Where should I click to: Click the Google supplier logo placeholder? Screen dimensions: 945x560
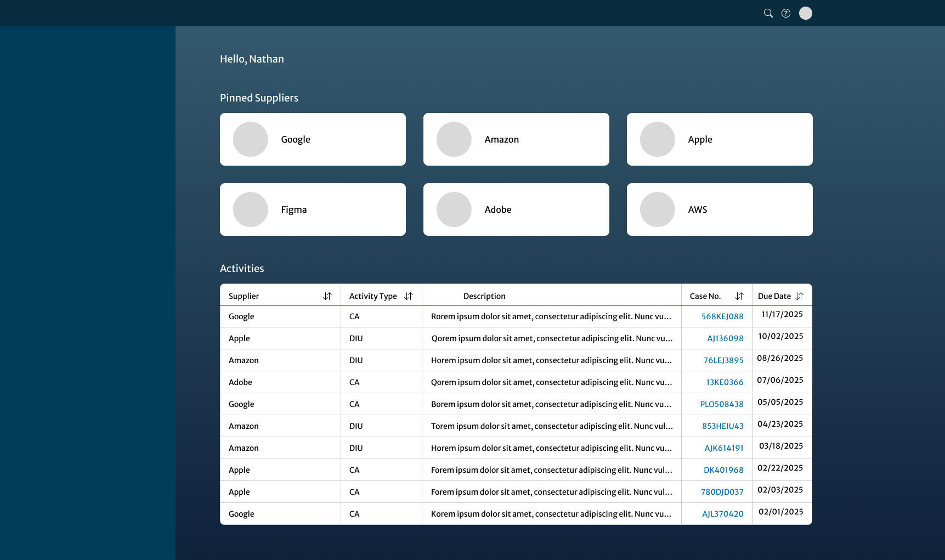[250, 139]
